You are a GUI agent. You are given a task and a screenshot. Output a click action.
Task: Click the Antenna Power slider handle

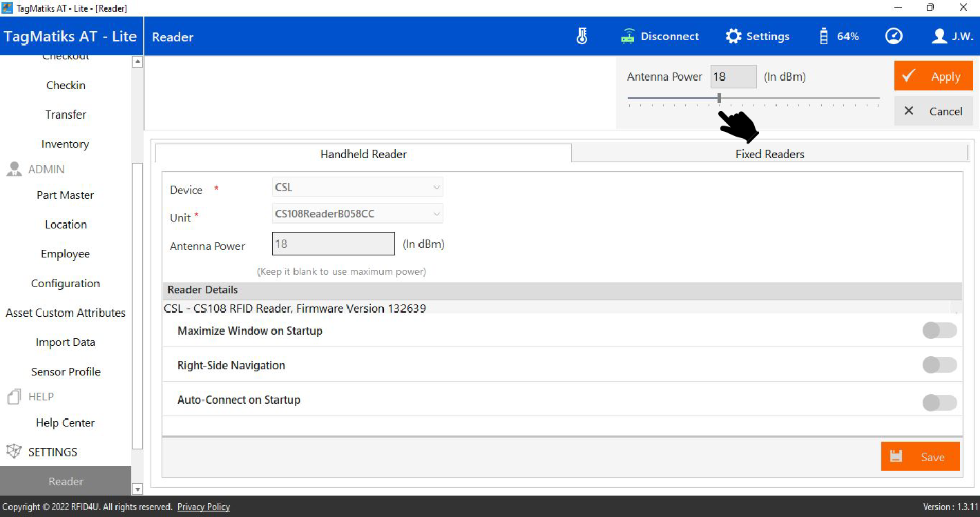(719, 98)
